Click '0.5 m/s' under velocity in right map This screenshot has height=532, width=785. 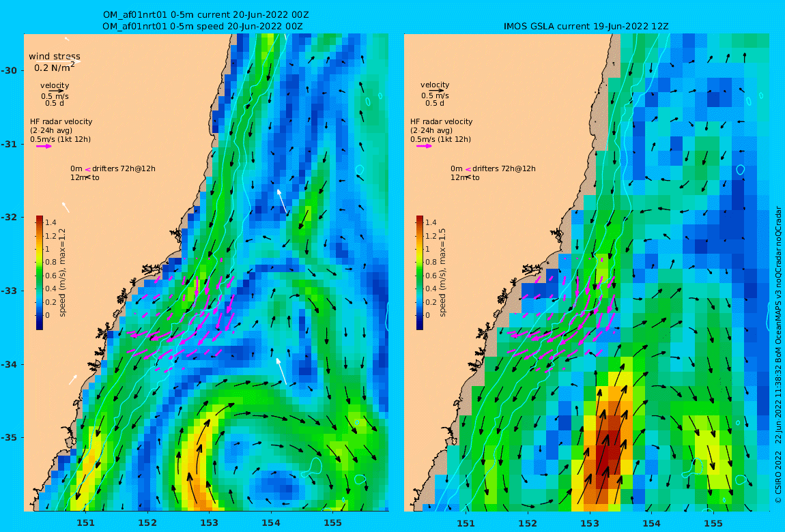(435, 95)
